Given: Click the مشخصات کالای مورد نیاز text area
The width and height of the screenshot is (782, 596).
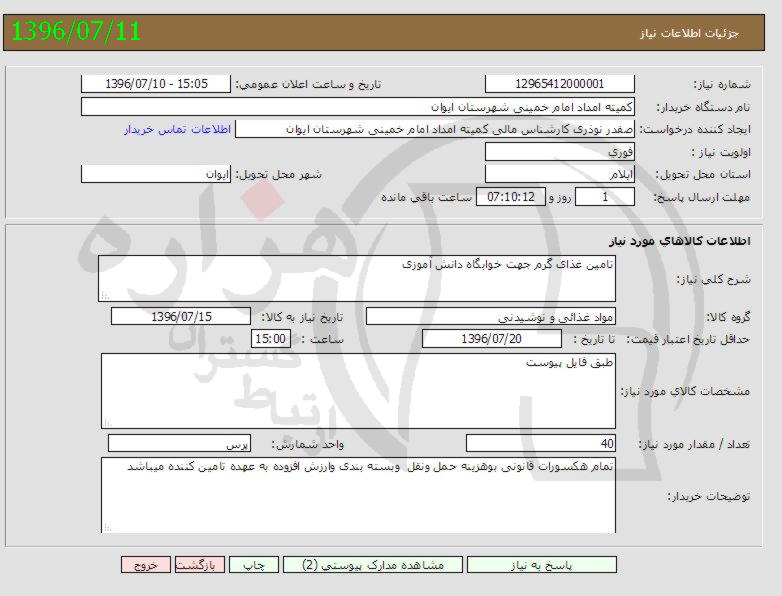Looking at the screenshot, I should [358, 391].
